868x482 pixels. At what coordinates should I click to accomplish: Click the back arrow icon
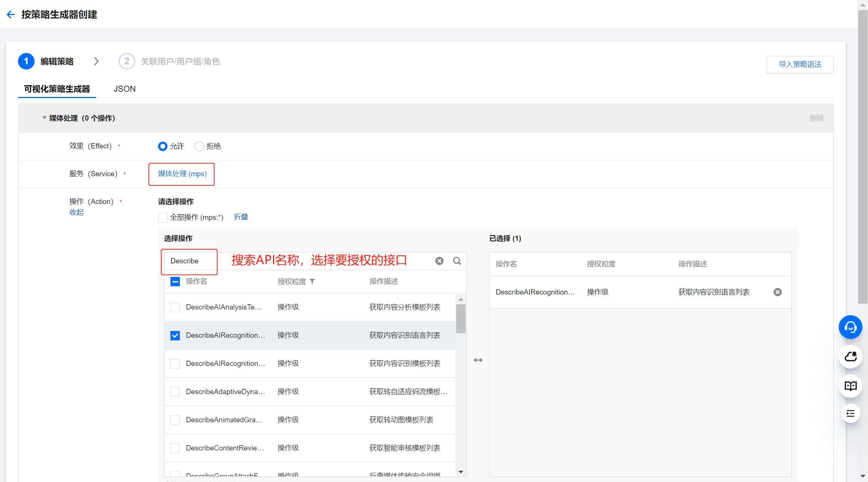[x=11, y=15]
